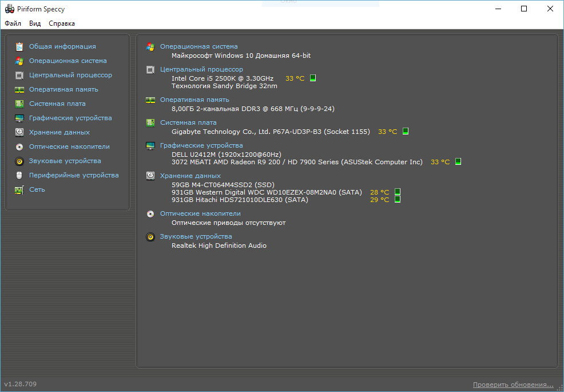Viewport: 564px width, 392px height.
Task: Click the monitor icon beside summary Графические устройства
Action: [150, 146]
